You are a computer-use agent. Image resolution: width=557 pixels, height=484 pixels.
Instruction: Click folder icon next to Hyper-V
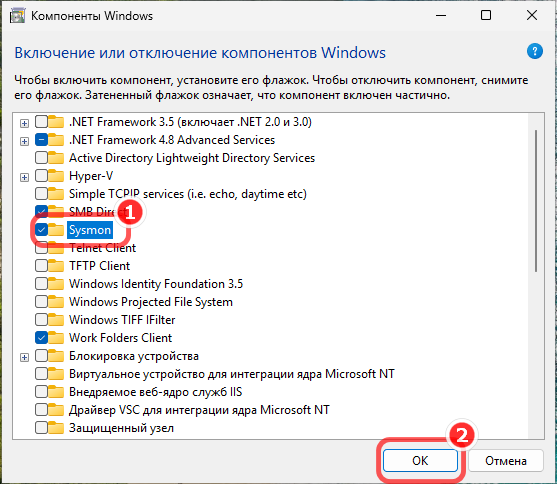point(56,176)
